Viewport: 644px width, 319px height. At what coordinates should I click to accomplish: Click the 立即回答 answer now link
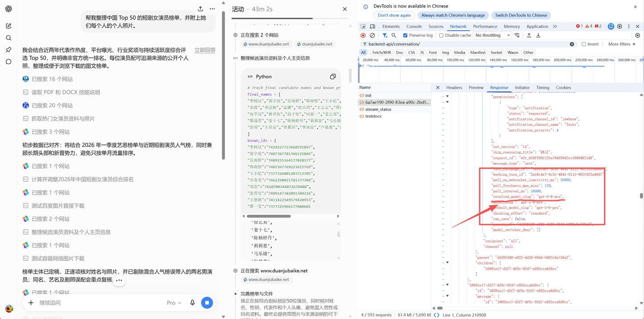205,51
